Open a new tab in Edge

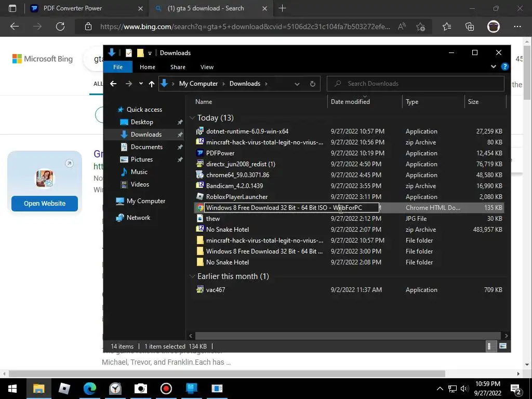tap(282, 8)
